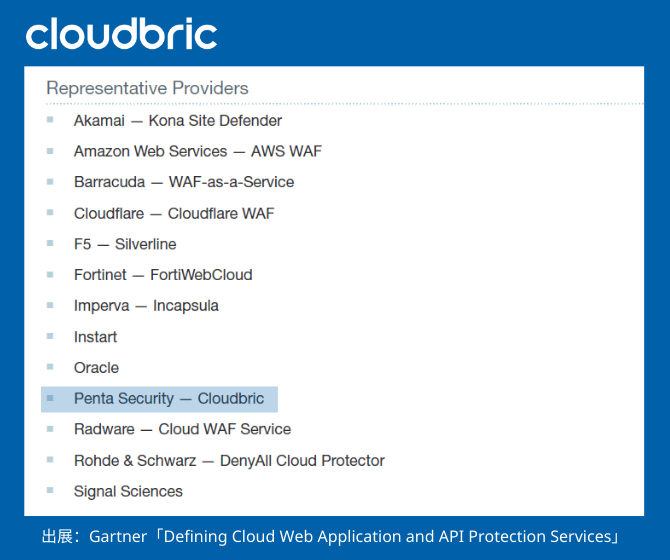
Task: Click the cloudbric logo
Action: coord(121,33)
